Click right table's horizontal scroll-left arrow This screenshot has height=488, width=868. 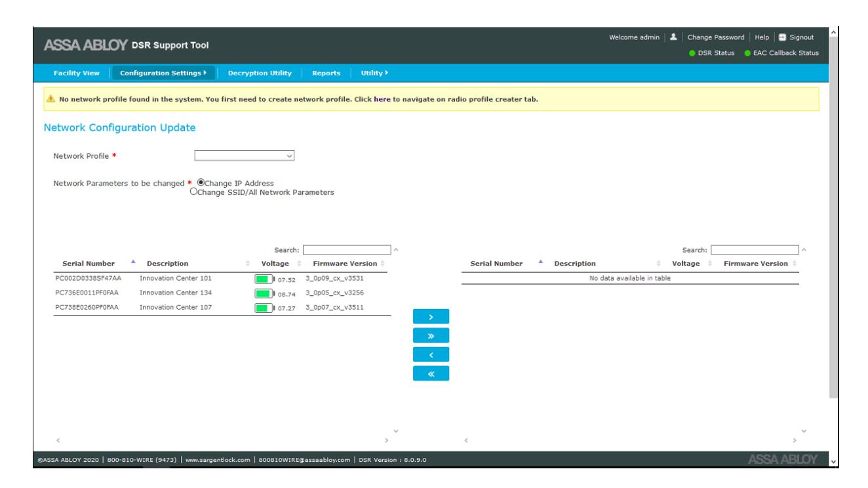coord(465,439)
